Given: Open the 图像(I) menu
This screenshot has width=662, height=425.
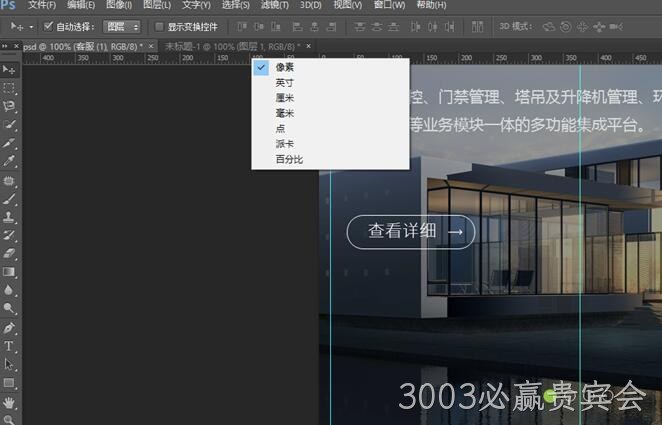Looking at the screenshot, I should [119, 5].
